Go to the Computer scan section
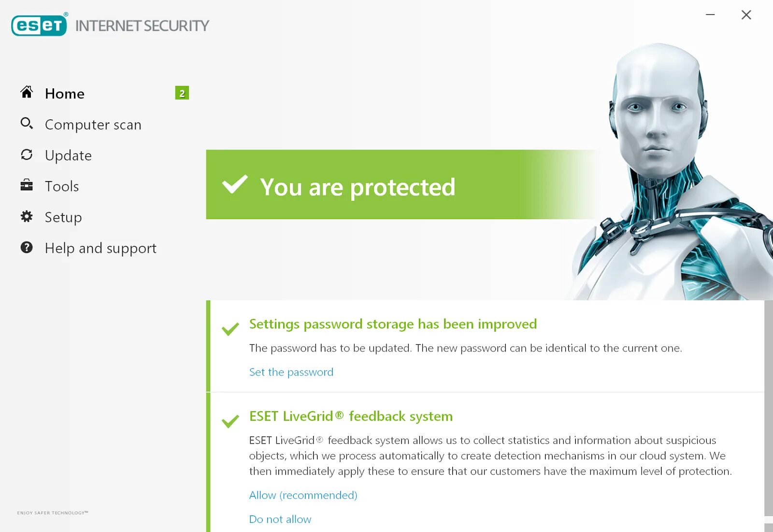This screenshot has height=532, width=773. [x=93, y=125]
